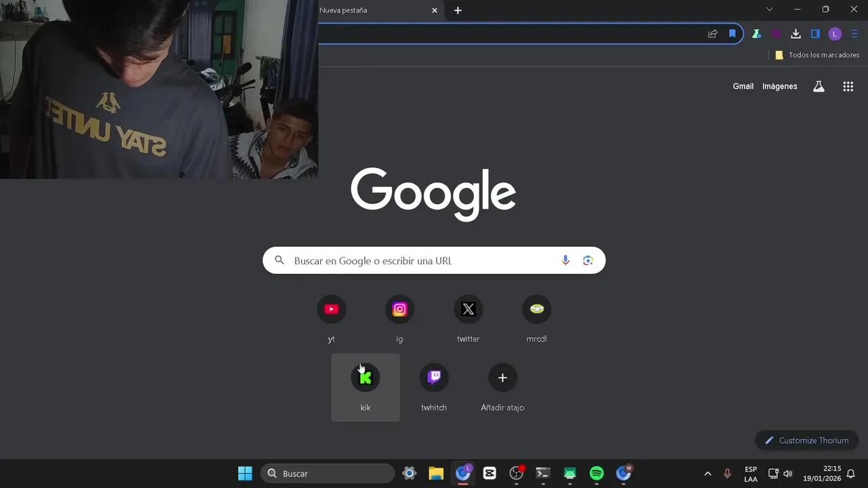Click the taskbar Buscar search box

pyautogui.click(x=328, y=474)
